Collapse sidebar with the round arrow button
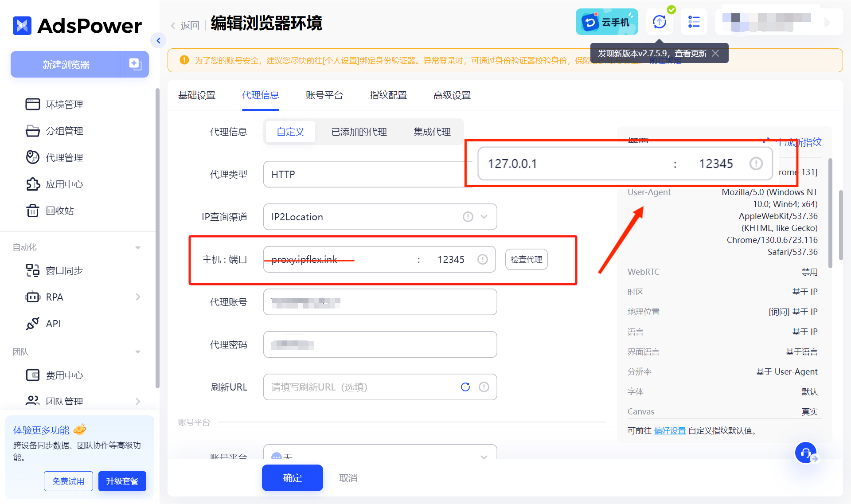 (158, 41)
